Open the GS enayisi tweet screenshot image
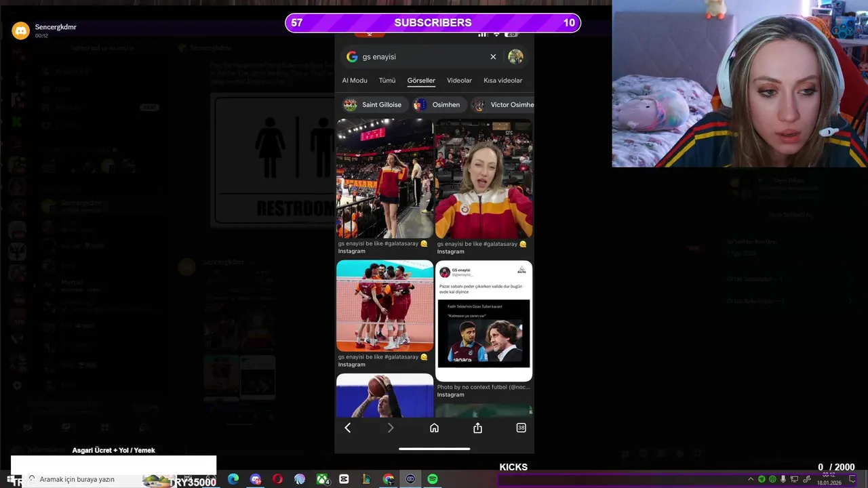This screenshot has width=868, height=488. 484,321
